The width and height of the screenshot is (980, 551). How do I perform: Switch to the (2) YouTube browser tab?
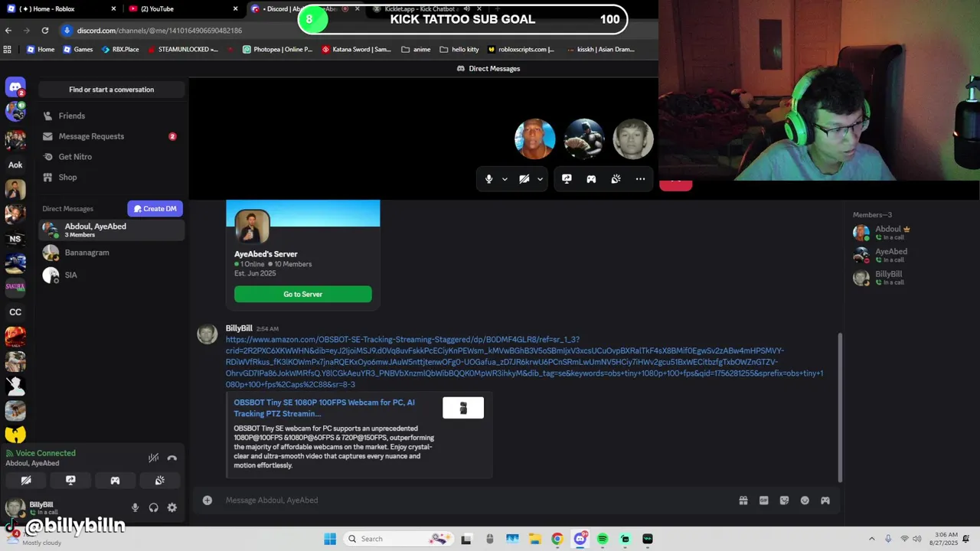(x=184, y=9)
